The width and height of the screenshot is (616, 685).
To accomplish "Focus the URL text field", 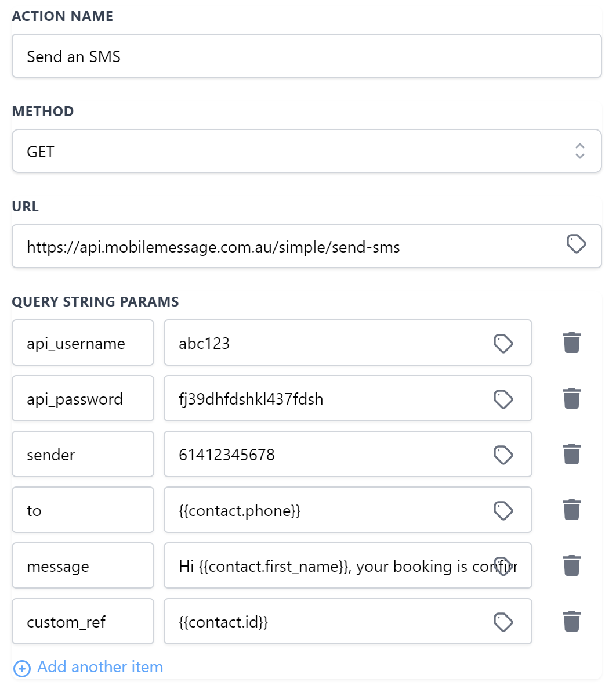I will 284,247.
